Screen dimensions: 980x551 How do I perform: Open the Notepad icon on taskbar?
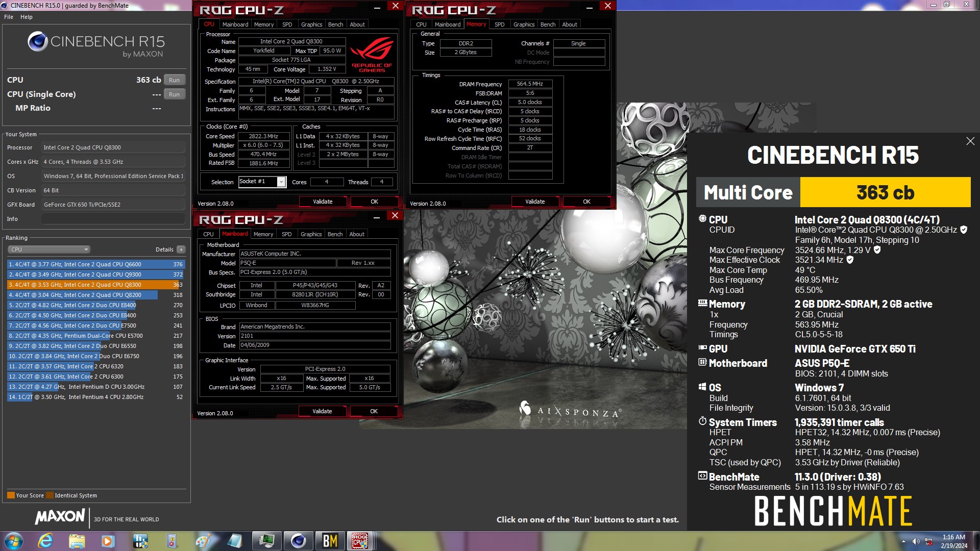tap(235, 541)
